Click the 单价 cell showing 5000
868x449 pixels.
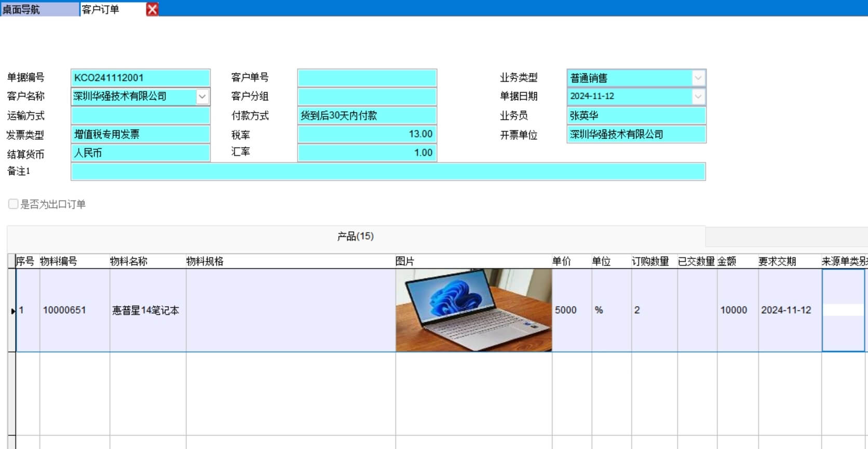(x=571, y=310)
